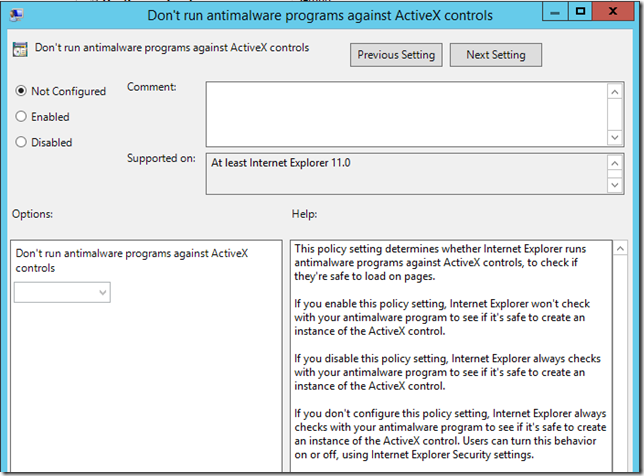Close the policy setting window
Screen dimensions: 644x476
point(613,11)
